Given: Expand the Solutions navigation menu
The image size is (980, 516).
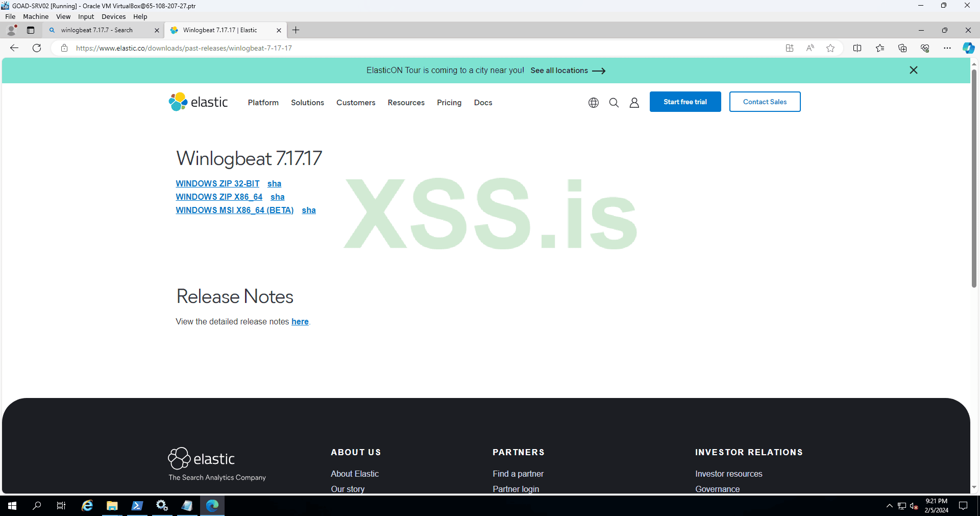Looking at the screenshot, I should click(x=308, y=103).
